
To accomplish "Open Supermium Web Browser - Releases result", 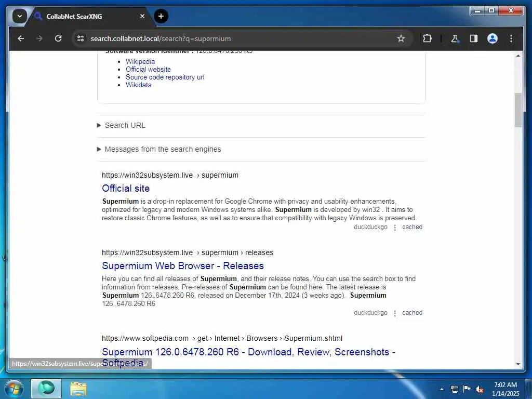I will (x=183, y=265).
